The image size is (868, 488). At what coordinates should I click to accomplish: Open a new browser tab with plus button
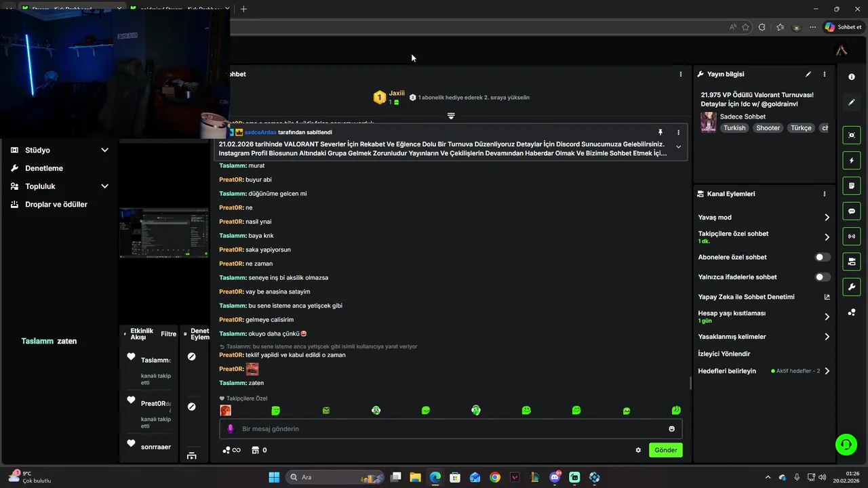pyautogui.click(x=243, y=9)
